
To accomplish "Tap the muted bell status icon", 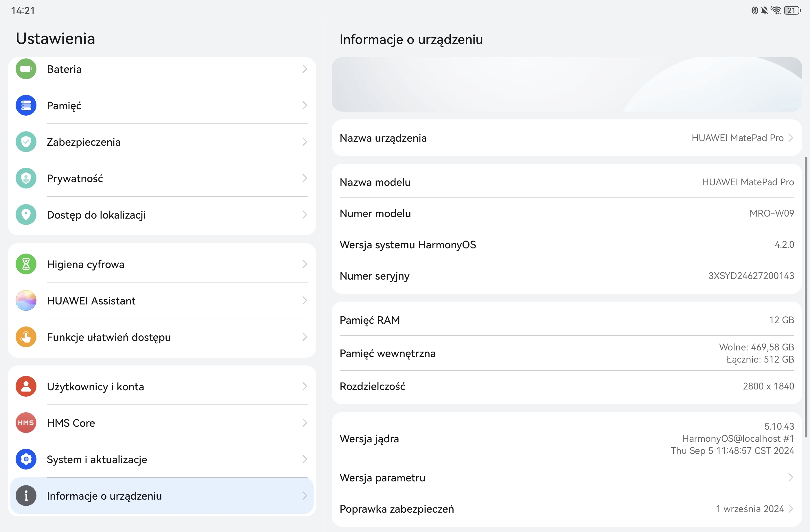I will coord(764,10).
